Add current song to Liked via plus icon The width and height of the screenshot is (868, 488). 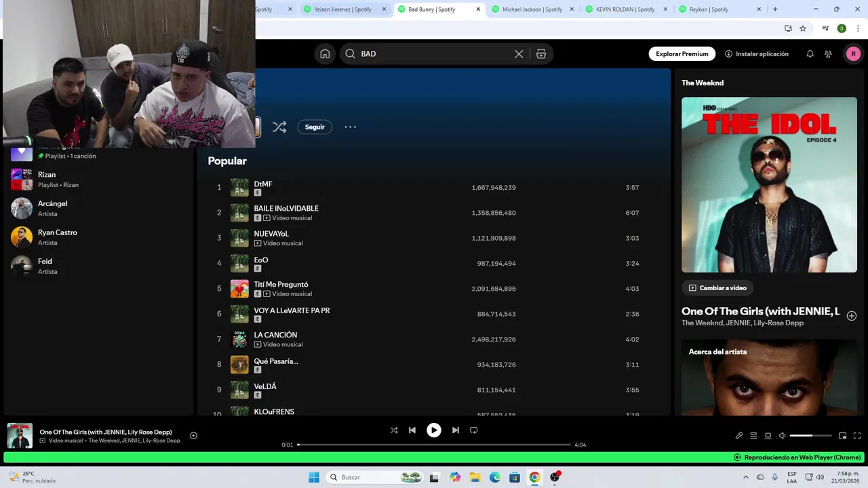tap(193, 435)
